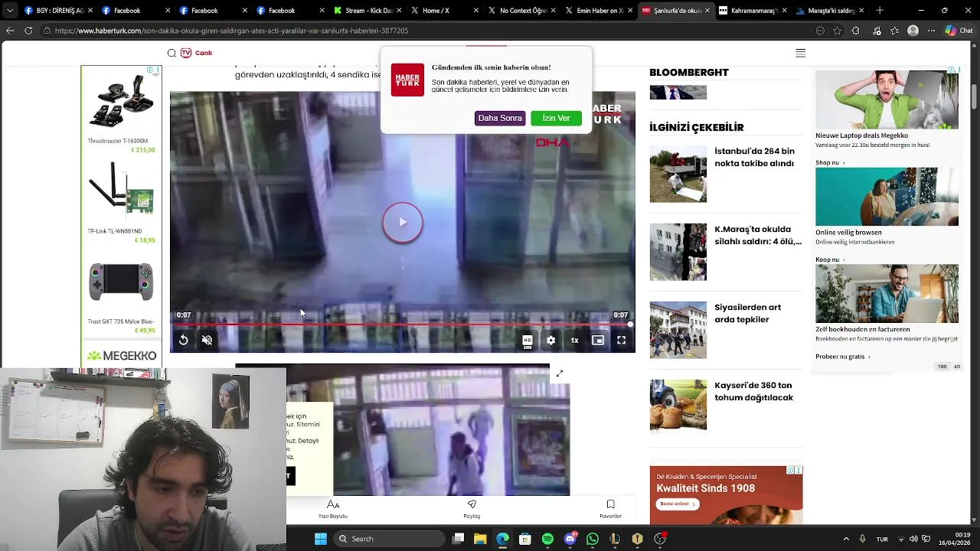Seek along the red video progress bar

coord(402,324)
